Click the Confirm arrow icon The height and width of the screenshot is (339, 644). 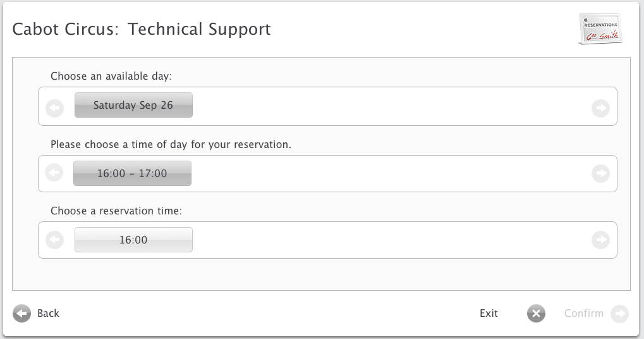coord(620,313)
